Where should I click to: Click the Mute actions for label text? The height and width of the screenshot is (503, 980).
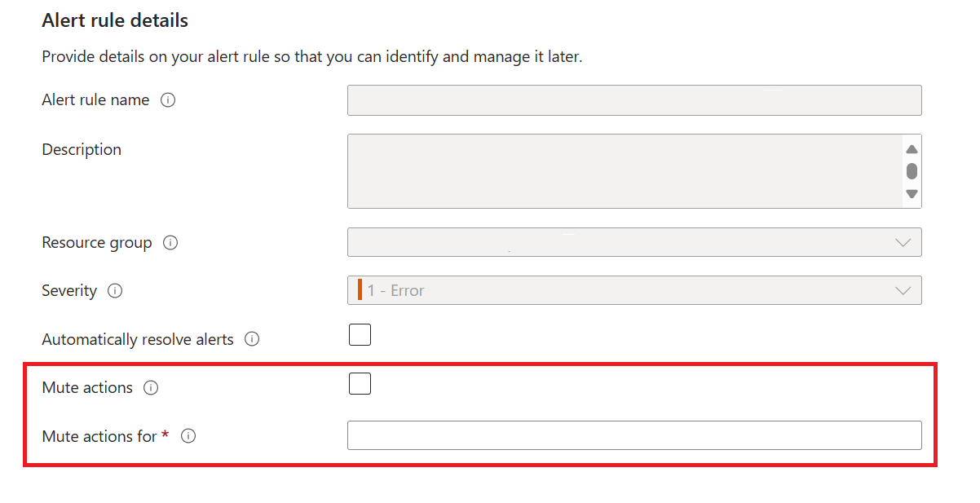tap(99, 436)
